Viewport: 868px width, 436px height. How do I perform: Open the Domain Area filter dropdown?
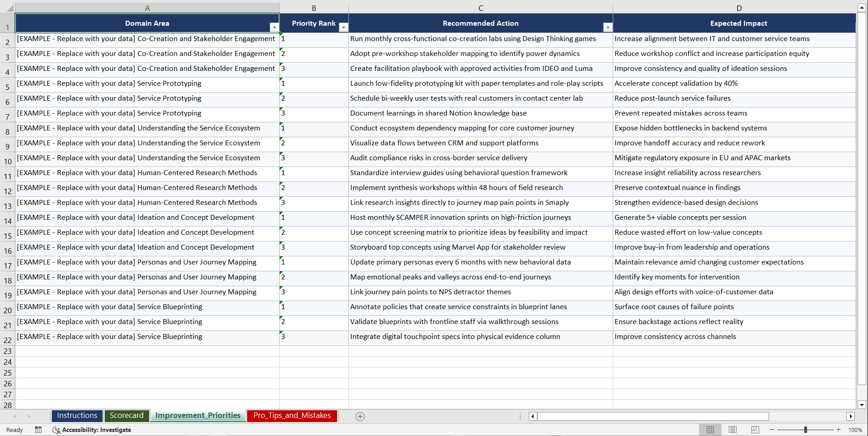(274, 27)
